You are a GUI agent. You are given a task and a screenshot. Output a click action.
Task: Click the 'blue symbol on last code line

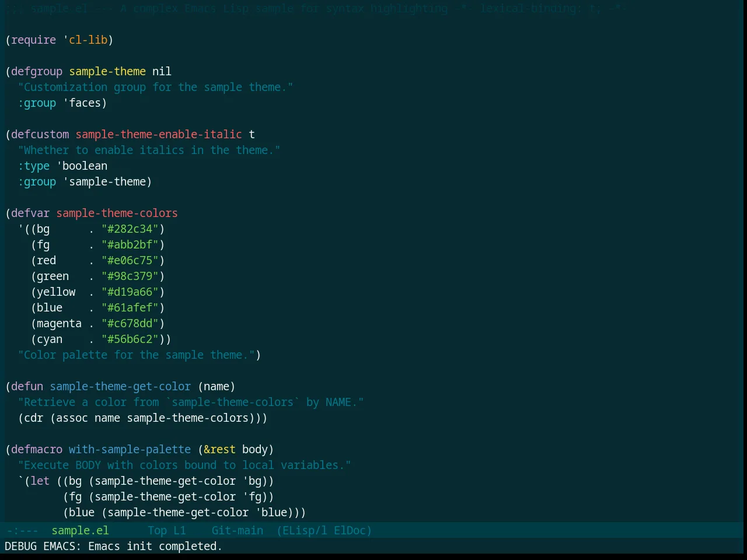pyautogui.click(x=271, y=512)
